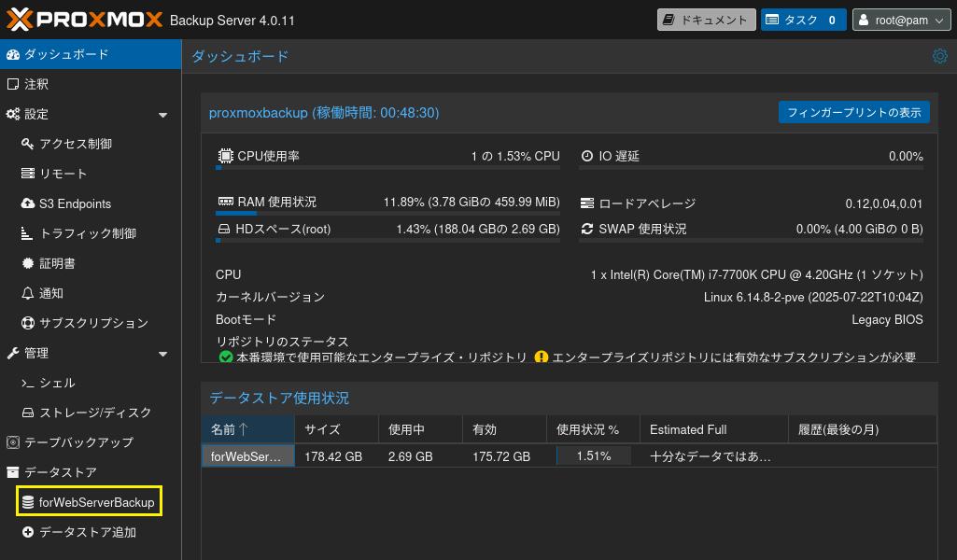The height and width of the screenshot is (560, 957).
Task: Open テープバックアップ in the sidebar
Action: point(91,443)
